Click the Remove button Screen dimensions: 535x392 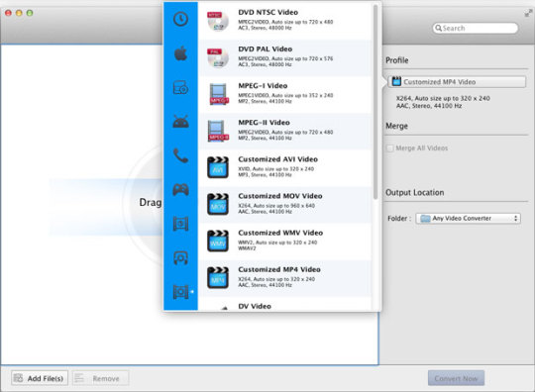click(x=101, y=378)
